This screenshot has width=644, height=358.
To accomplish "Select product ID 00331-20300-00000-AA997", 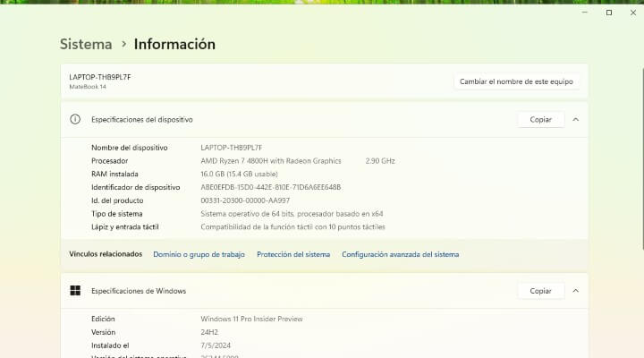I will point(245,200).
